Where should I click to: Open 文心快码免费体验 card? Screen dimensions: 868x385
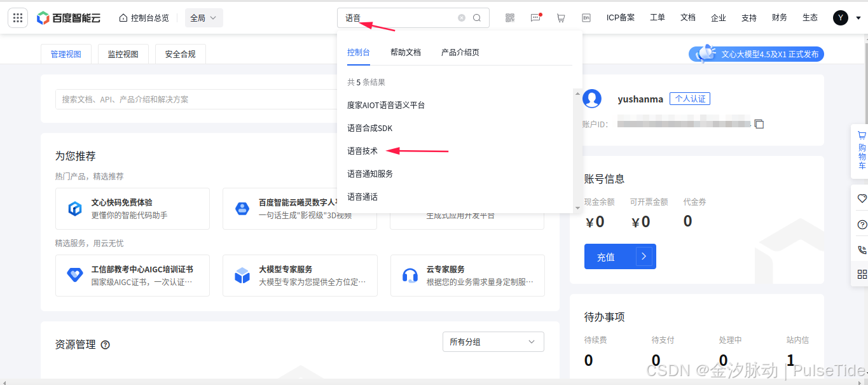pos(132,209)
